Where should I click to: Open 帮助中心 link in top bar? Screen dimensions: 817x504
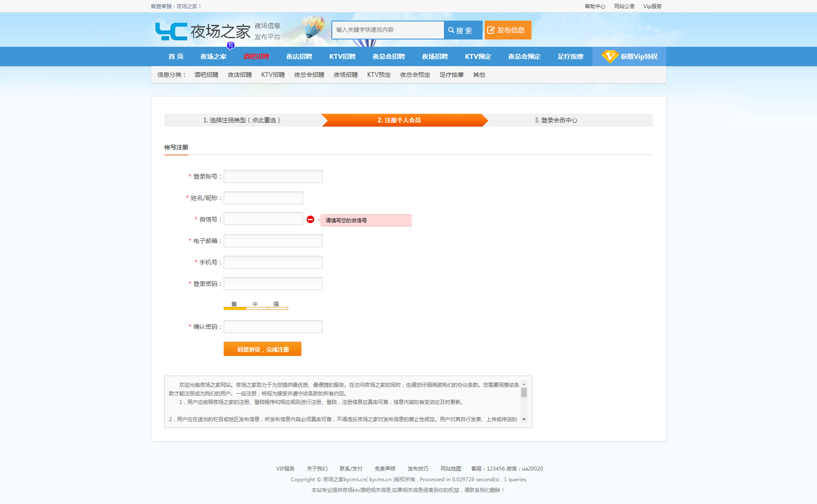point(595,6)
